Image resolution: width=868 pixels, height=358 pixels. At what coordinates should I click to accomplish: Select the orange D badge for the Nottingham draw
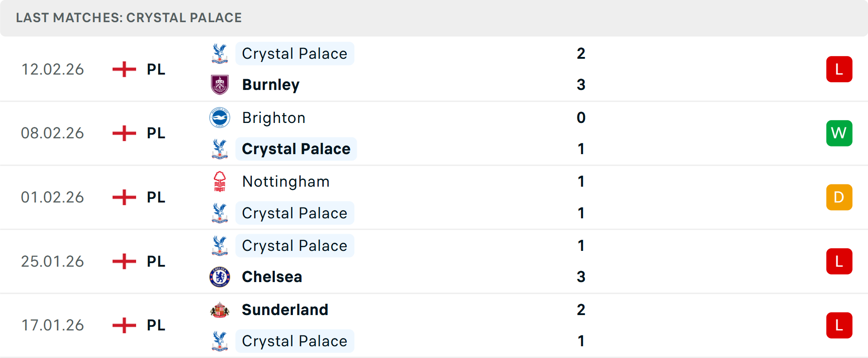coord(839,197)
